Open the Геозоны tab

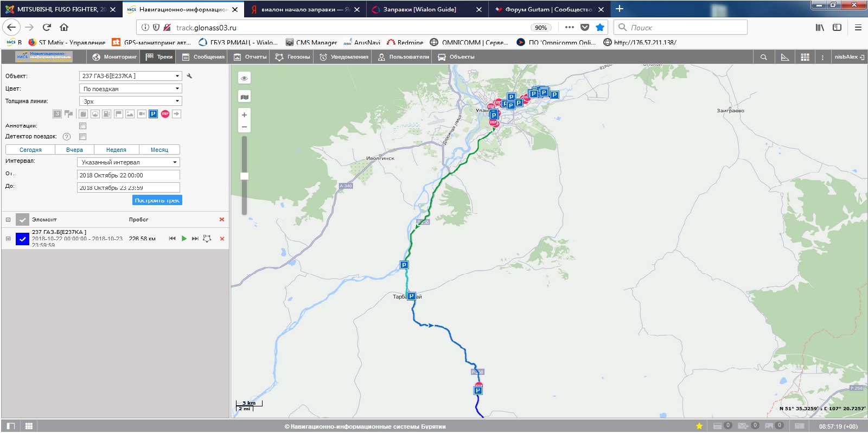(x=293, y=57)
